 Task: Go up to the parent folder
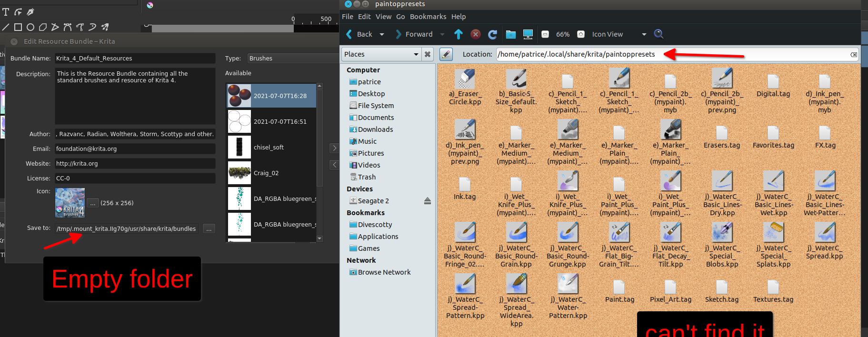pyautogui.click(x=459, y=34)
